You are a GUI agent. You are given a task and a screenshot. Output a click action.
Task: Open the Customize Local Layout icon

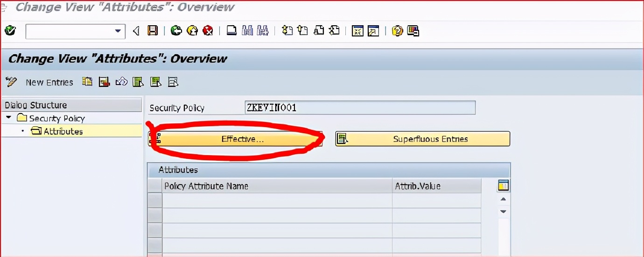point(413,31)
